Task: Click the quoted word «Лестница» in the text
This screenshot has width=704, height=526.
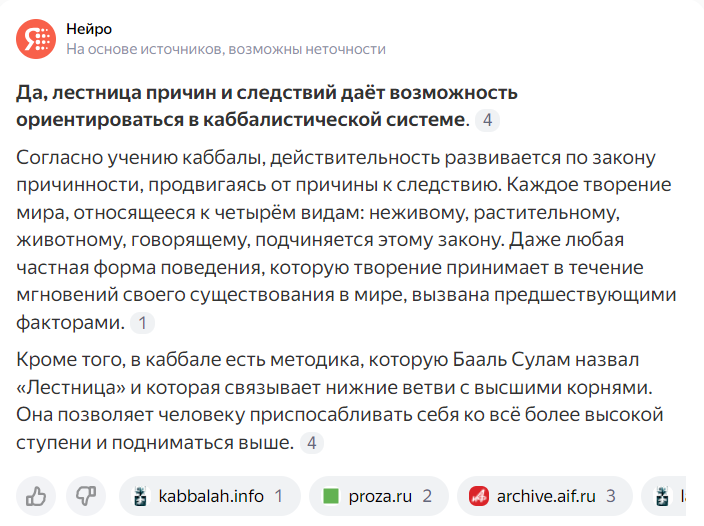Action: (71, 388)
